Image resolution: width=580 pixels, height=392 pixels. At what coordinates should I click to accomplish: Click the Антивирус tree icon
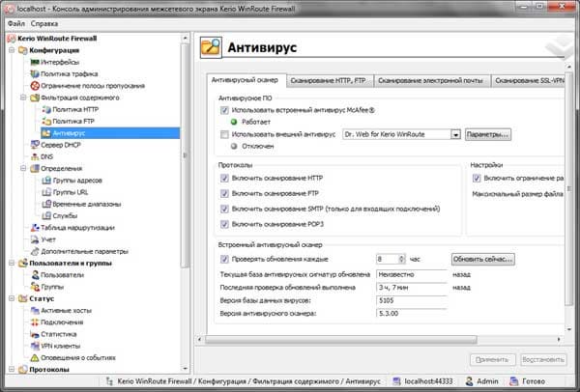(46, 133)
